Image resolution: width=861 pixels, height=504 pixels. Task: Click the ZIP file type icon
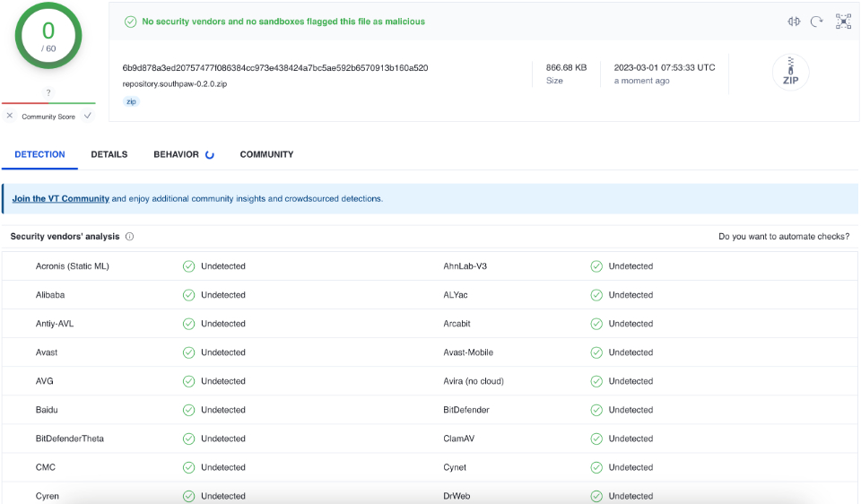pos(791,72)
